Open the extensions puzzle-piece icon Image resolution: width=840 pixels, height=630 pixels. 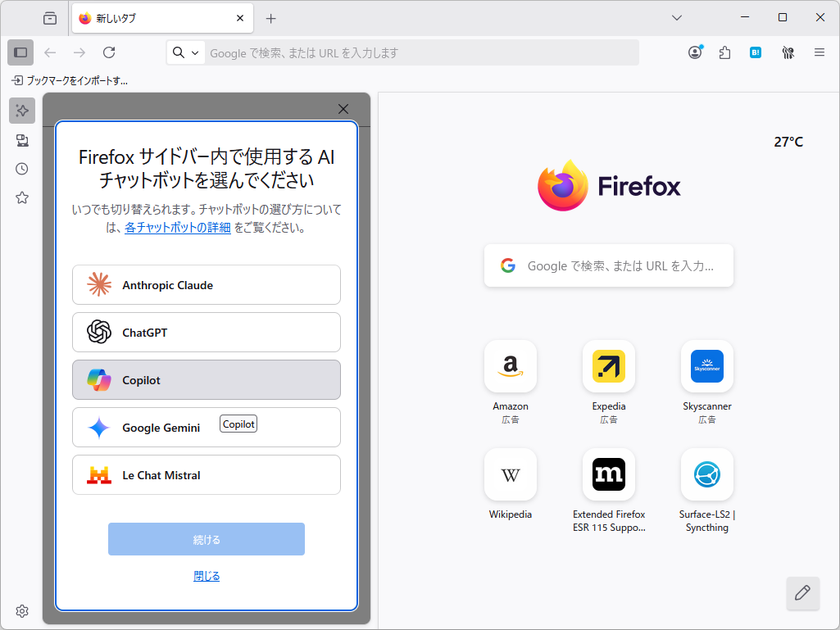click(724, 52)
